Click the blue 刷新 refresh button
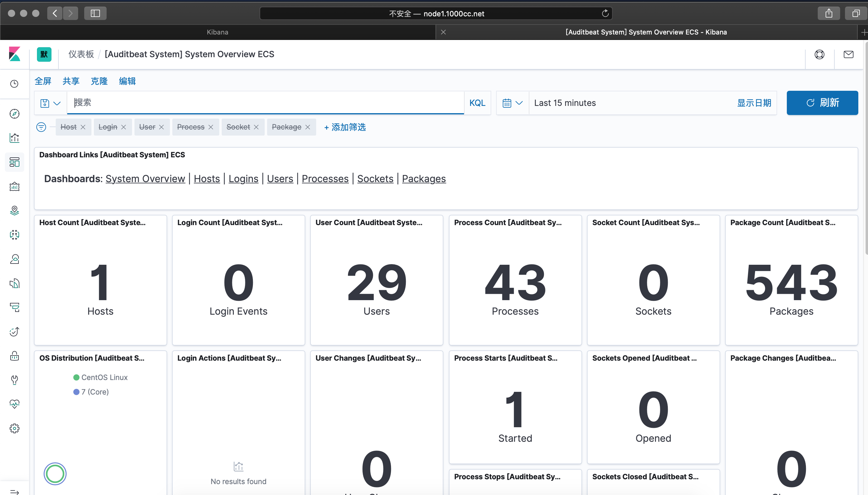Image resolution: width=868 pixels, height=495 pixels. click(822, 103)
